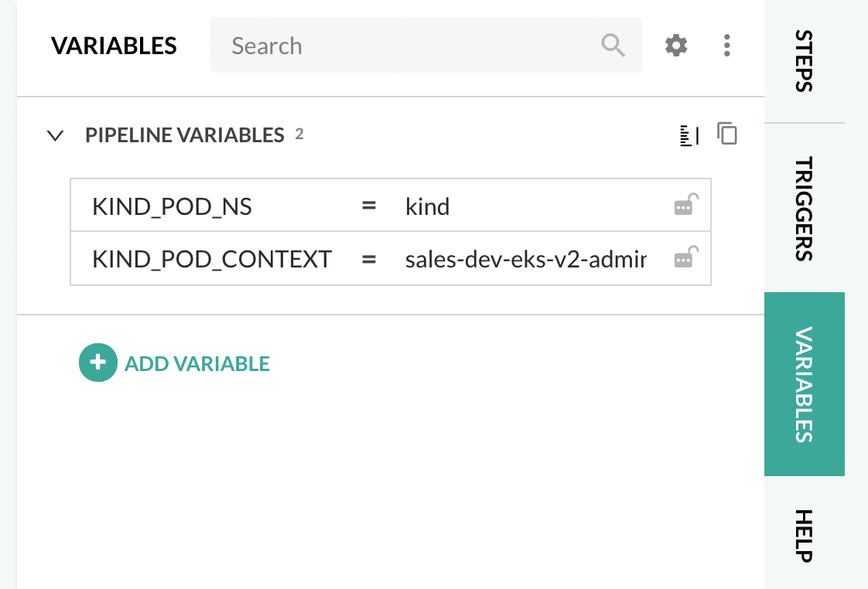This screenshot has width=868, height=589.
Task: Collapse the Pipeline Variables section chevron
Action: (x=55, y=136)
